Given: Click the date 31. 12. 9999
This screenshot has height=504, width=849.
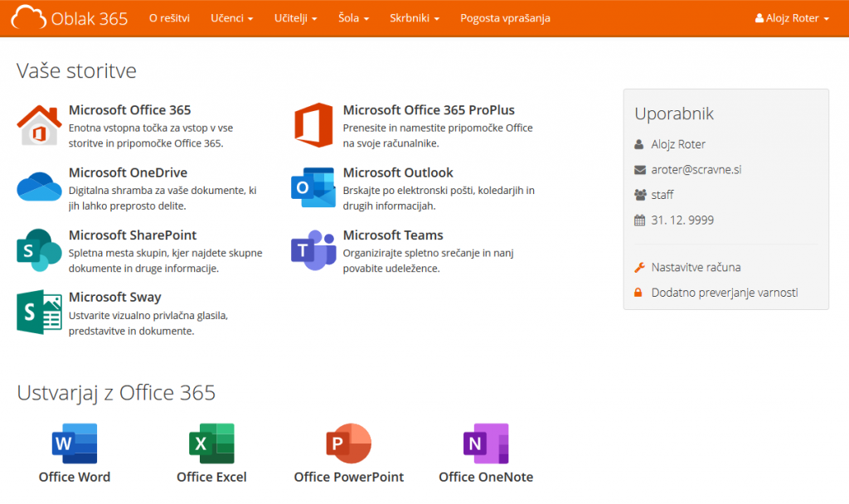Looking at the screenshot, I should click(682, 220).
